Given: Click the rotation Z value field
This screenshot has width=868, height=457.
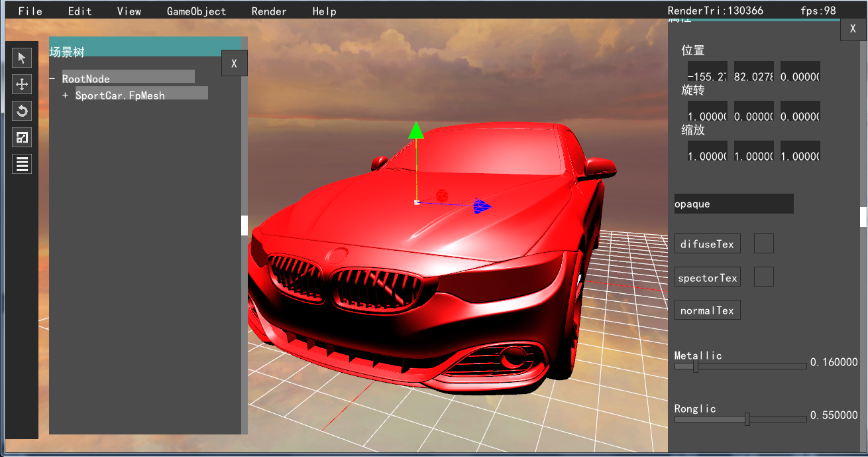Looking at the screenshot, I should click(x=800, y=111).
